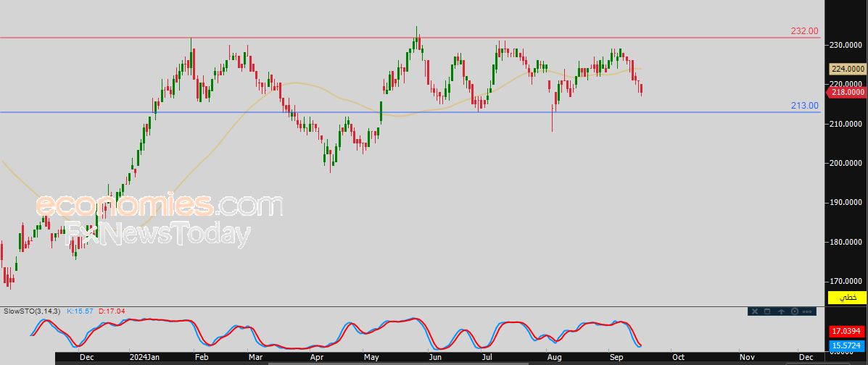Screen dimensions: 868x365
Task: Select the 213.00 support line label
Action: [x=804, y=106]
